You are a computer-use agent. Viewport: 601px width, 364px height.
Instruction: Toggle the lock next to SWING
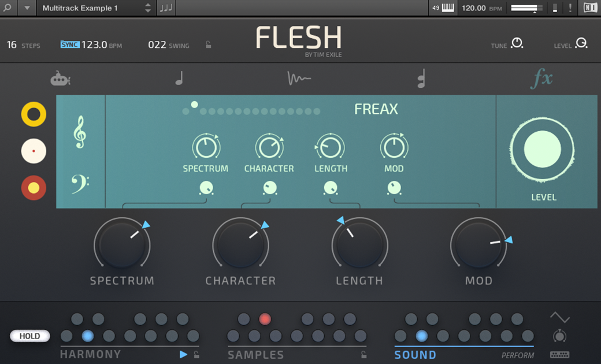click(x=208, y=45)
